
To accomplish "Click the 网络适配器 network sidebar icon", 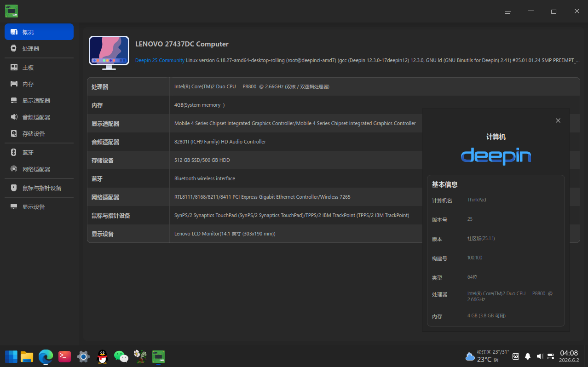I will click(x=14, y=169).
